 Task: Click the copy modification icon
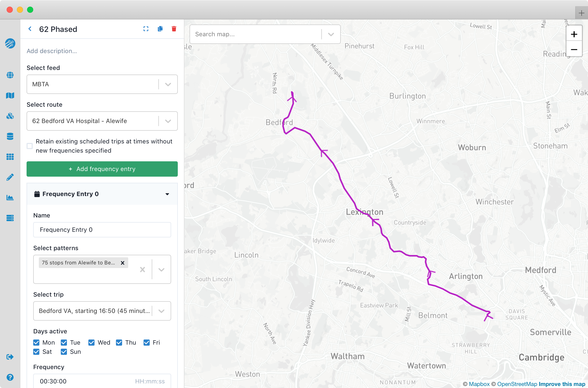click(x=160, y=29)
